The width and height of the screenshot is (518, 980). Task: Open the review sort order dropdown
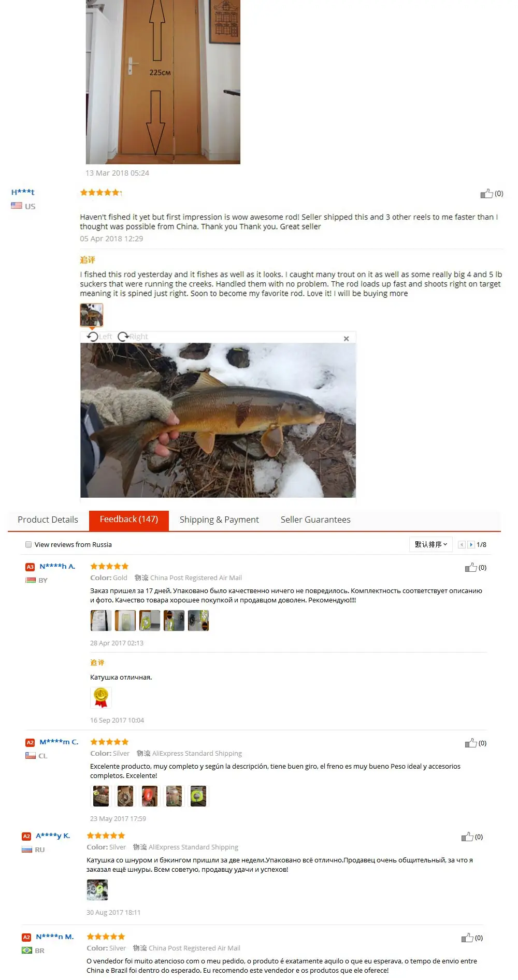[431, 544]
